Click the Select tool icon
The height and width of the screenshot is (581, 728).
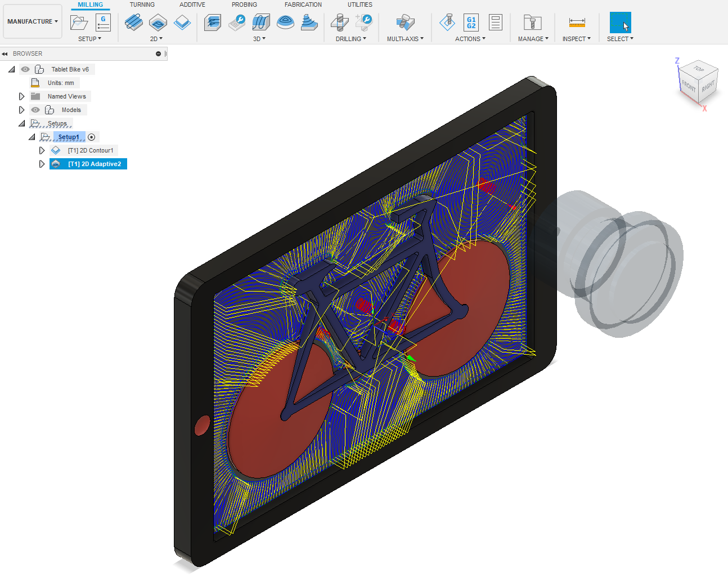tap(620, 23)
